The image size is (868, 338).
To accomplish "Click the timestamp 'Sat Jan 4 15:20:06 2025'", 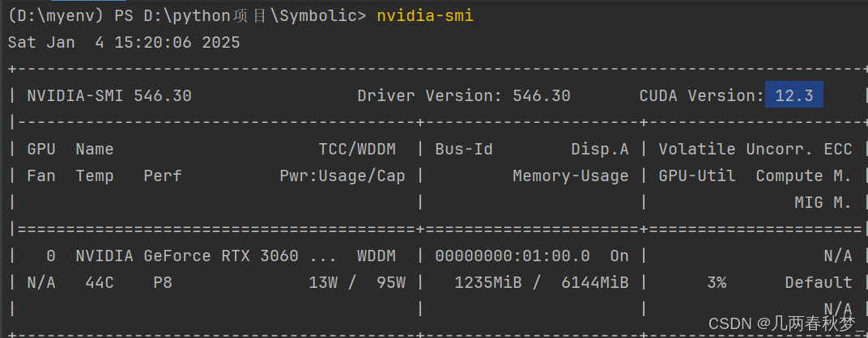I will click(124, 43).
